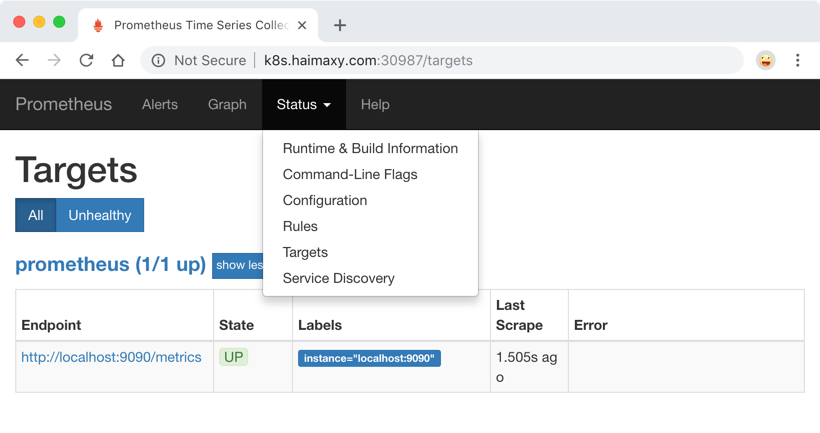
Task: Click the State column header
Action: tap(236, 325)
